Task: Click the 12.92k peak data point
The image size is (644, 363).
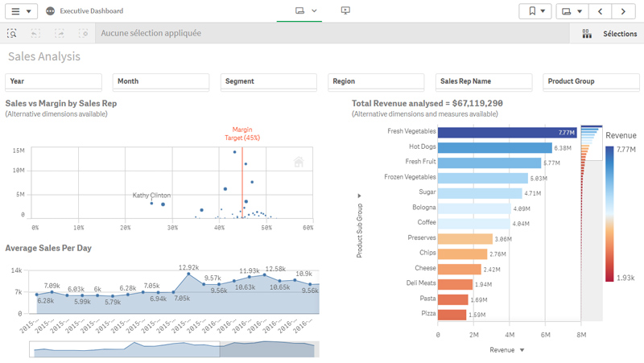Action: click(188, 274)
